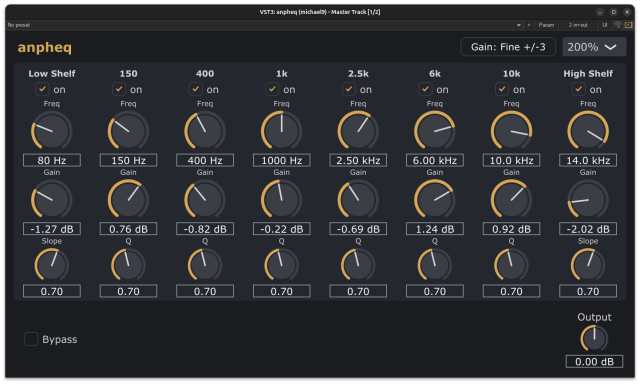Click the 0.00 dB output value field
Image resolution: width=640 pixels, height=384 pixels.
click(594, 361)
